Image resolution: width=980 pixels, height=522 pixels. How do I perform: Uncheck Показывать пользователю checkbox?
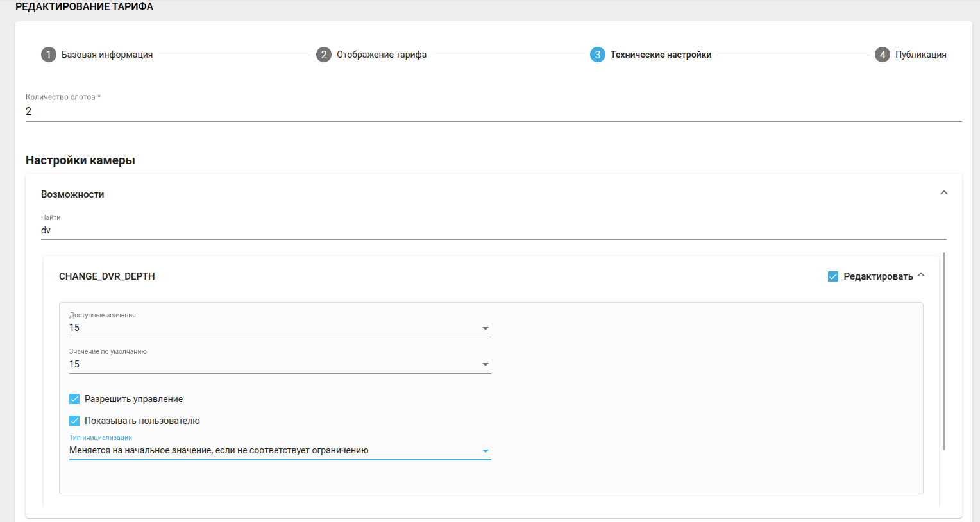pos(74,421)
